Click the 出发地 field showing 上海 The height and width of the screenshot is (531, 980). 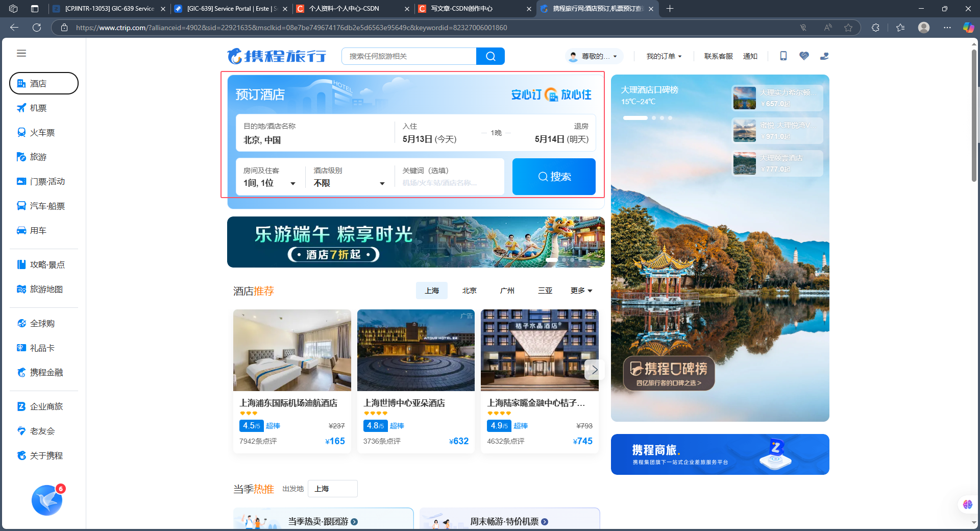click(333, 489)
